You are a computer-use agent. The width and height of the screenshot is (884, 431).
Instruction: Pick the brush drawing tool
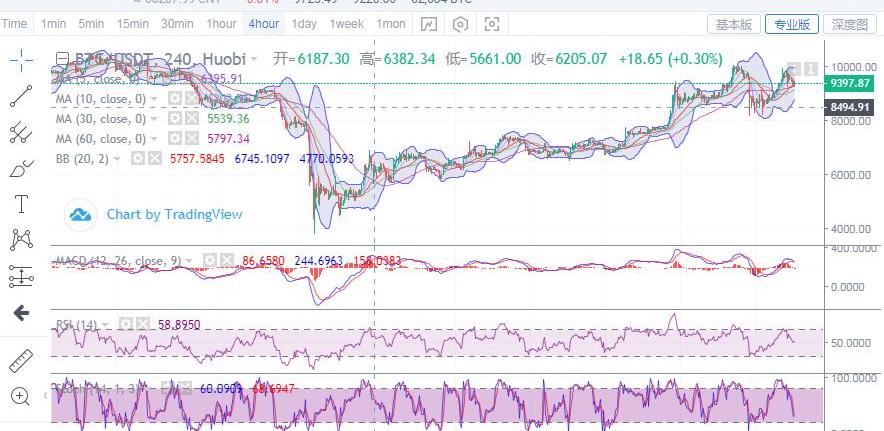click(x=21, y=169)
